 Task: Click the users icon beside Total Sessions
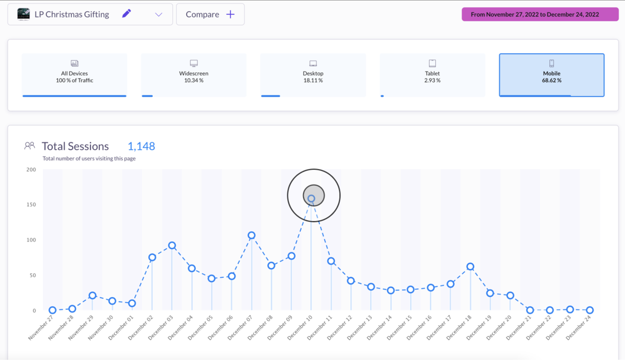tap(29, 146)
